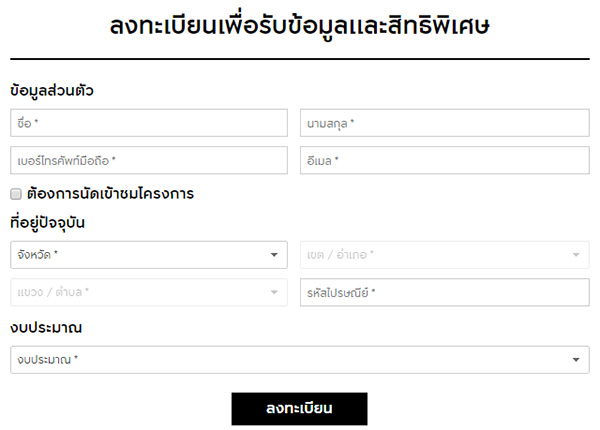Viewport: 600px width, 430px height.
Task: Open the เขต / อำเภอ district dropdown
Action: [435, 255]
